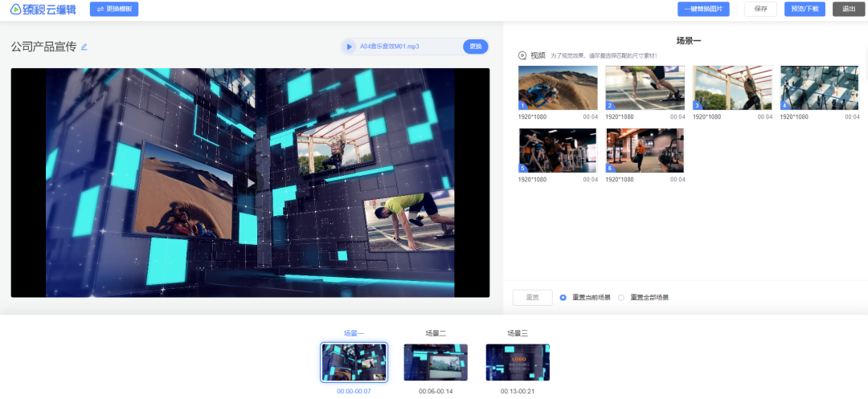Click the 臻视云编辑 logo

(43, 9)
